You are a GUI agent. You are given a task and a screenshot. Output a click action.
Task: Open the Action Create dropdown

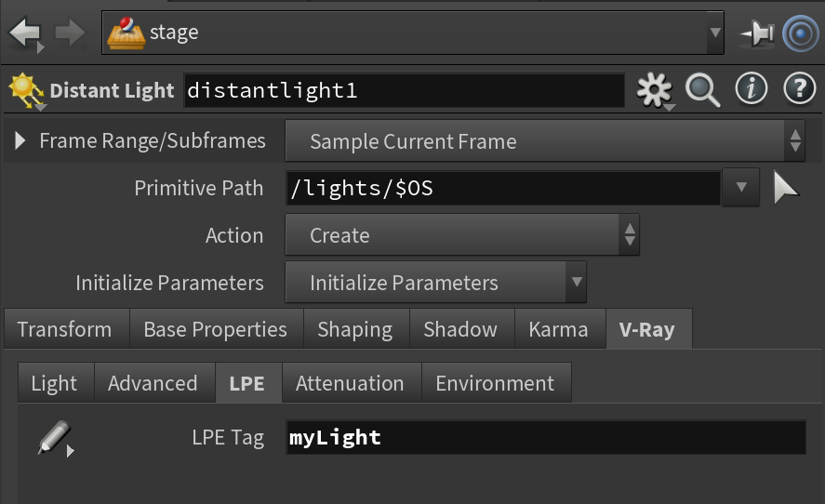[x=462, y=234]
